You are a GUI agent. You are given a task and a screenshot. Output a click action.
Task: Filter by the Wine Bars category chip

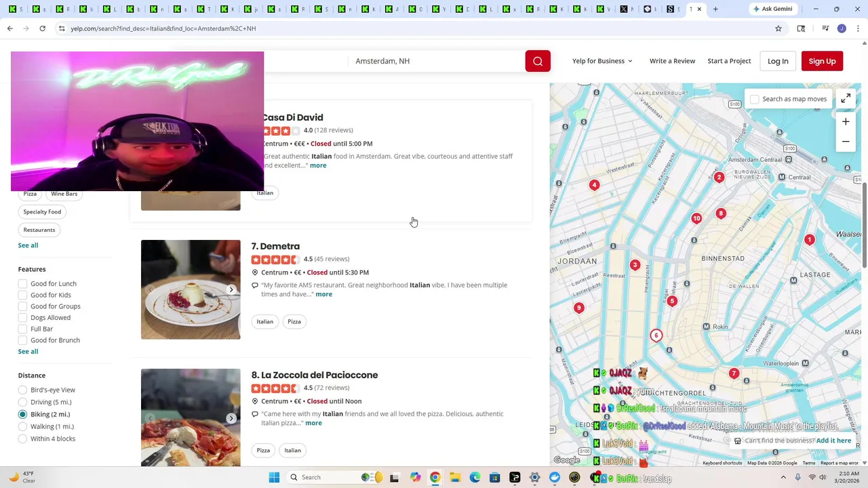point(64,194)
